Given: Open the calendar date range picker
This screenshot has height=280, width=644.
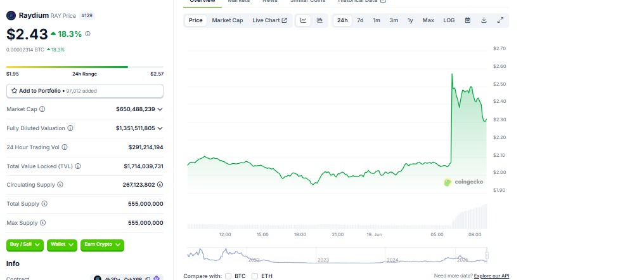Looking at the screenshot, I should click(468, 20).
